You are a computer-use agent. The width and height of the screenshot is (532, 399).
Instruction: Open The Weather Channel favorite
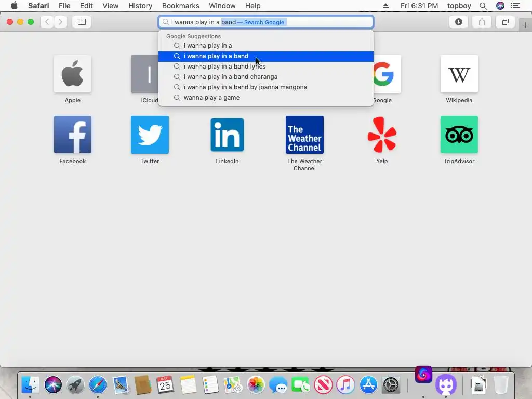(x=304, y=135)
